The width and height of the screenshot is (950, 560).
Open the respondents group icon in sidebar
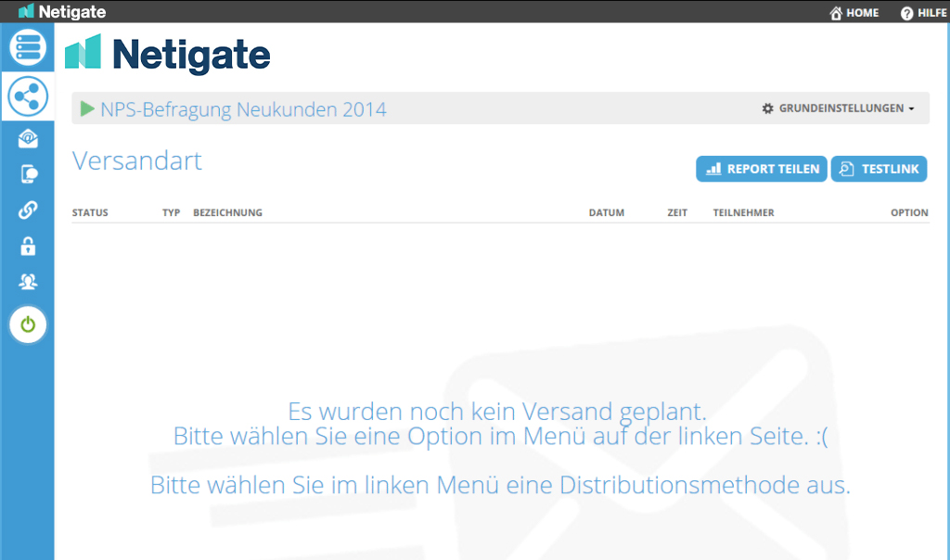[28, 282]
